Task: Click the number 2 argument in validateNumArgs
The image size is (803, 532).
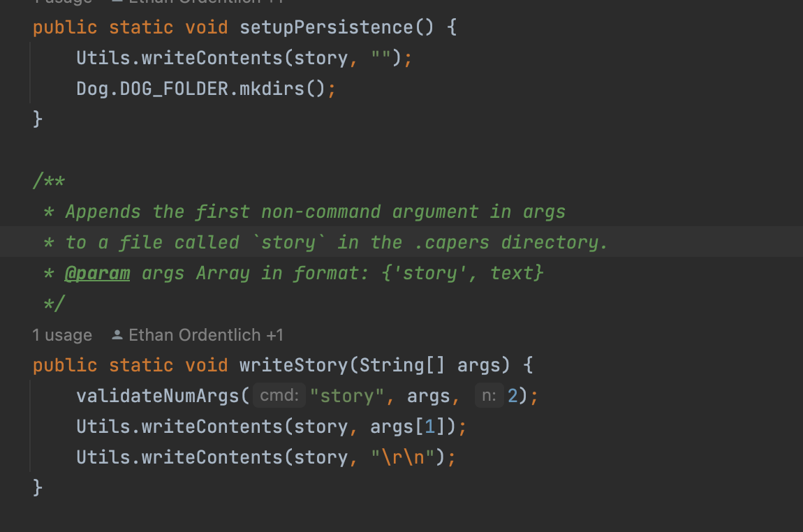Action: click(x=513, y=396)
